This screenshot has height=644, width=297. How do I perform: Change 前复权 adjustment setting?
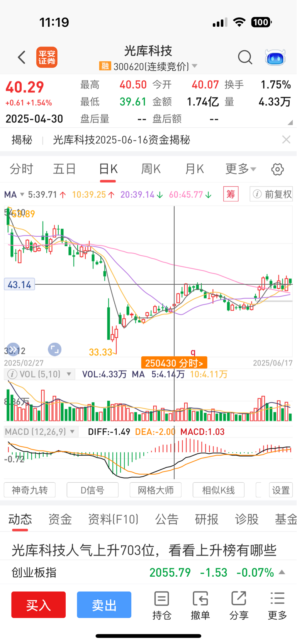(x=272, y=194)
